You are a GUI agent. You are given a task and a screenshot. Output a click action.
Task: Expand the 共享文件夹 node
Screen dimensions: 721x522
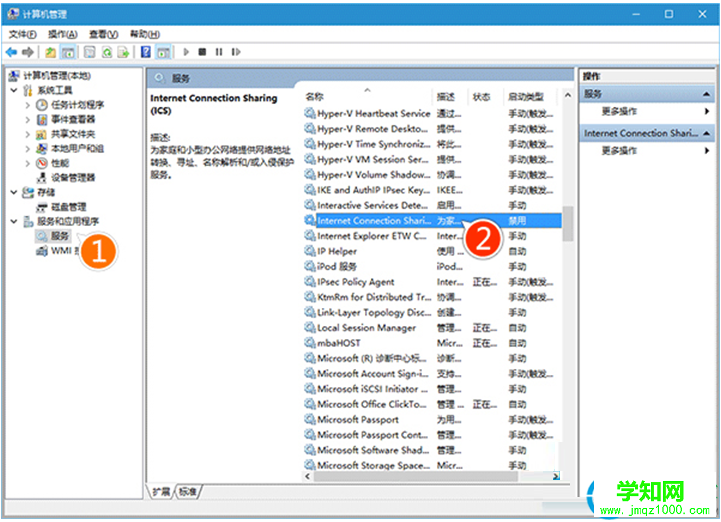[27, 134]
